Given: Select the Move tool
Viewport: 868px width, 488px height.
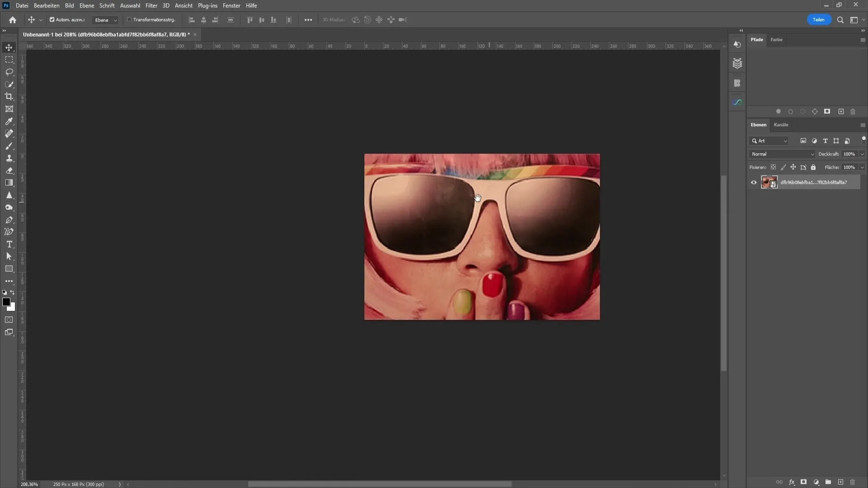Looking at the screenshot, I should tap(9, 47).
